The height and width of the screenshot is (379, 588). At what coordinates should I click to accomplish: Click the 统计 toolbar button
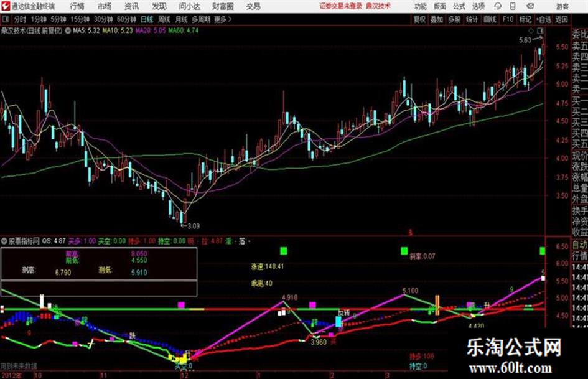472,19
